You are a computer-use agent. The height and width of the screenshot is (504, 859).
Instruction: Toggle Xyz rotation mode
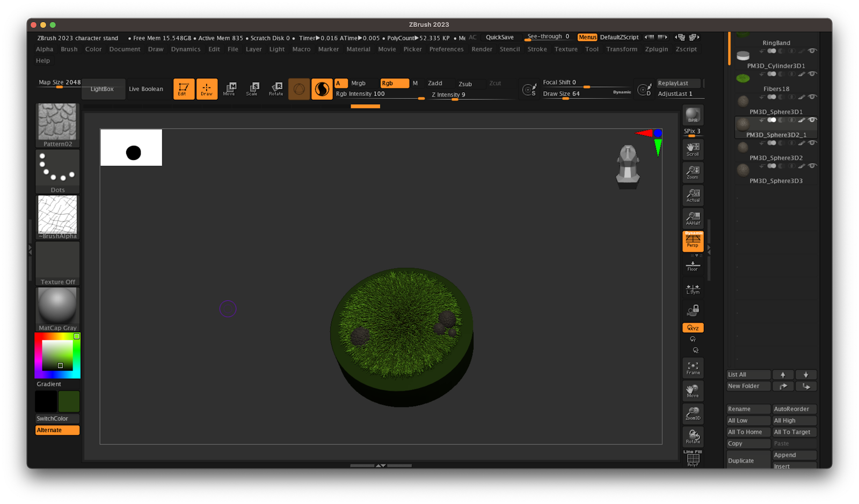click(x=693, y=327)
